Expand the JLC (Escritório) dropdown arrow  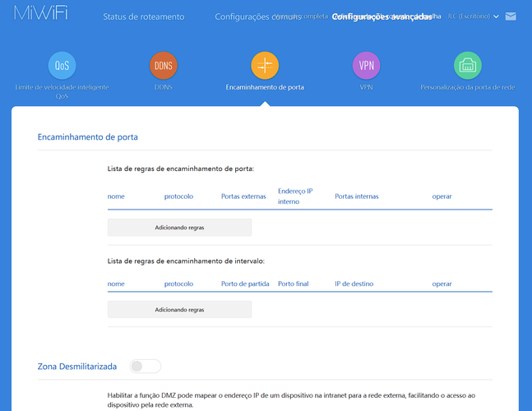[x=496, y=16]
